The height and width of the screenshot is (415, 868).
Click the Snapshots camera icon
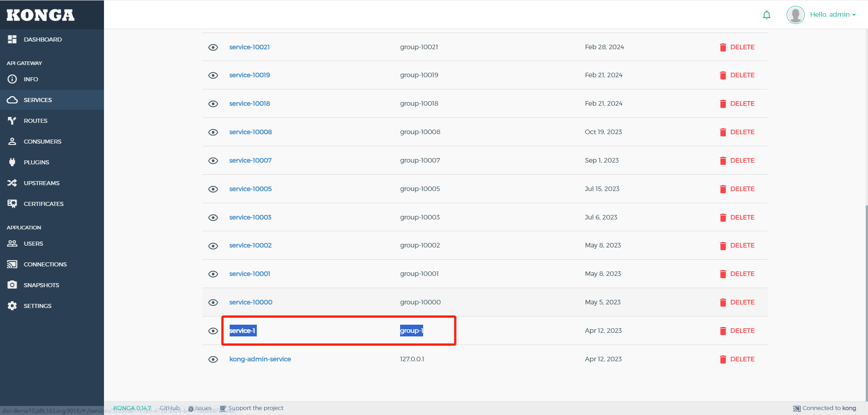[12, 285]
